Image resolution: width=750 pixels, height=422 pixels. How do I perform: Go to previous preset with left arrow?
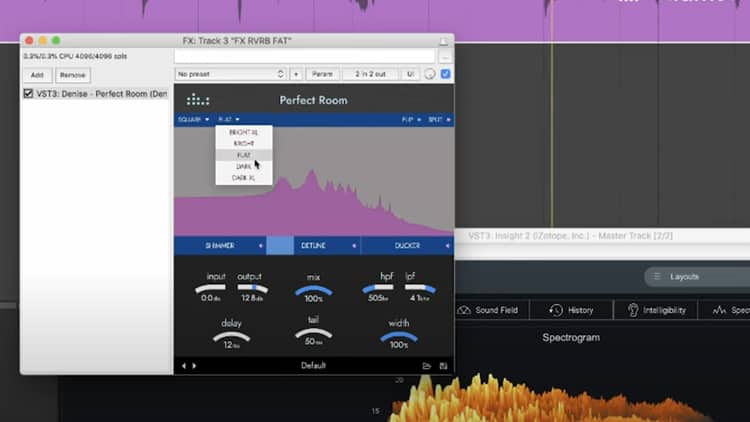(x=184, y=366)
